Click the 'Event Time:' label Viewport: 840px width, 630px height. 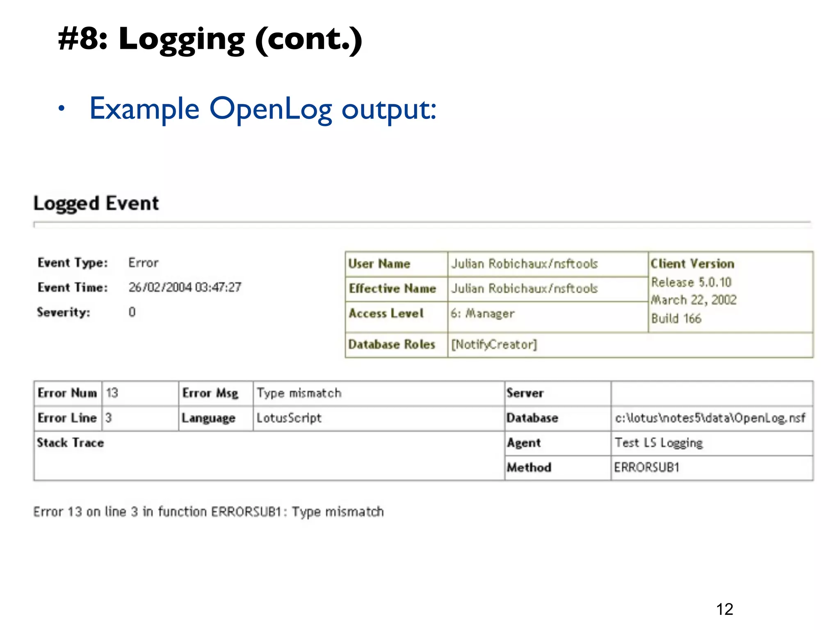pyautogui.click(x=73, y=288)
